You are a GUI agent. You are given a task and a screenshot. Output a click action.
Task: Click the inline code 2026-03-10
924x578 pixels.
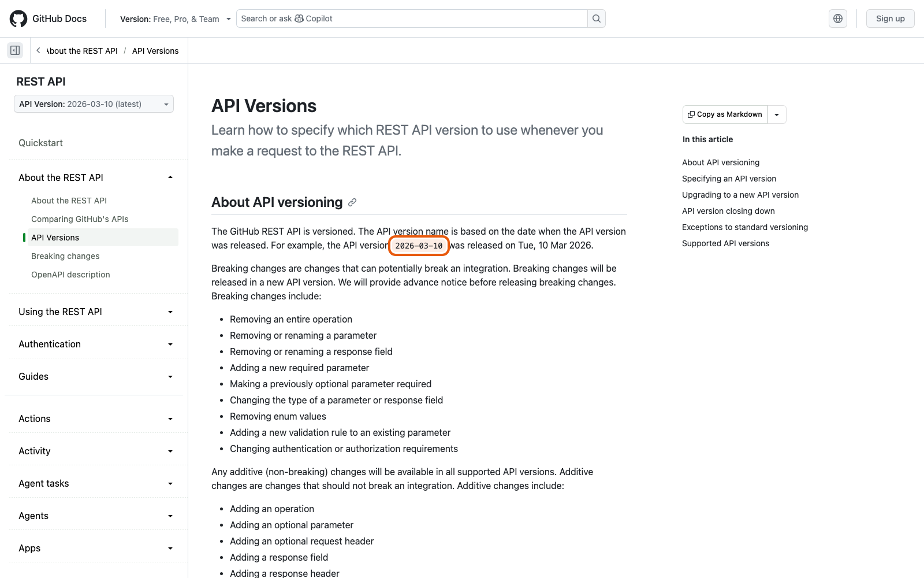pyautogui.click(x=419, y=246)
